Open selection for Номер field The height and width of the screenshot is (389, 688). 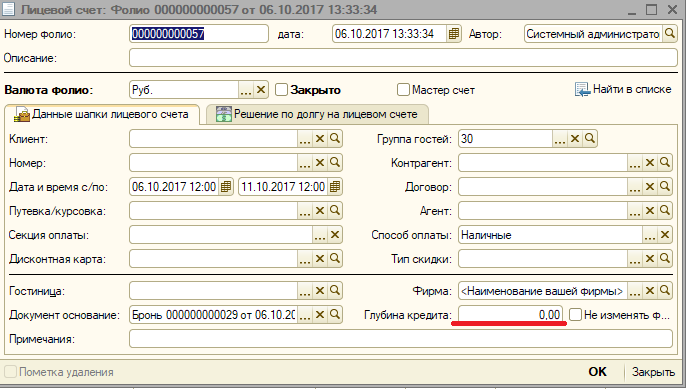point(305,163)
